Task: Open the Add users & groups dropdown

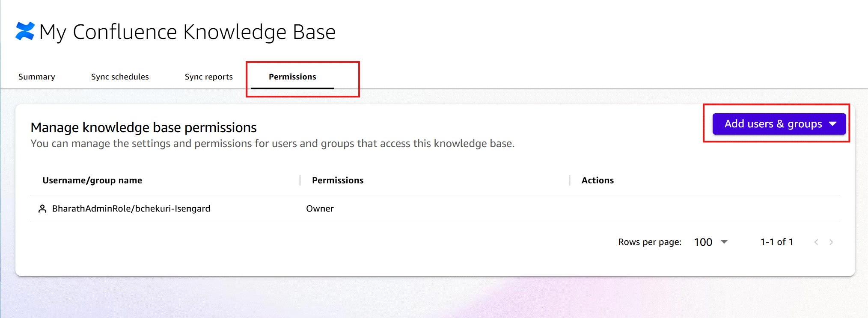Action: (779, 124)
